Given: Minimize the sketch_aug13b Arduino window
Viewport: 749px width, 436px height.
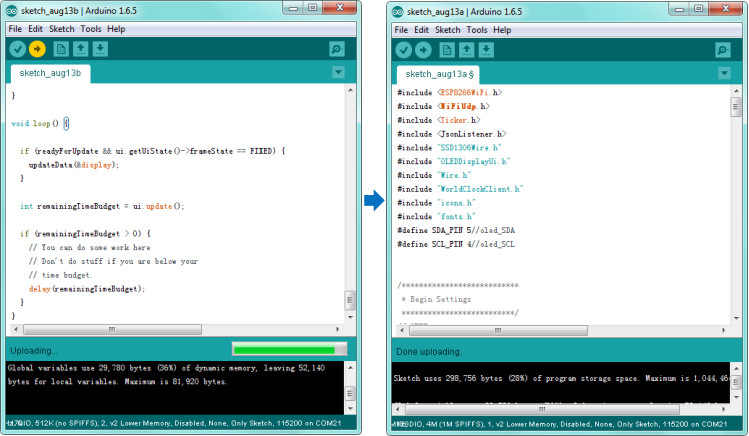Looking at the screenshot, I should 293,8.
